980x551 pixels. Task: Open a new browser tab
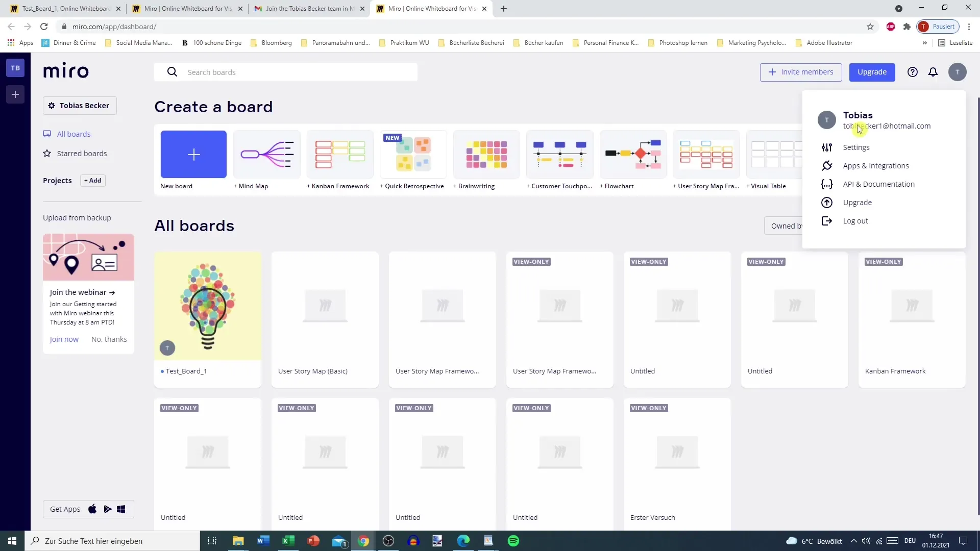(504, 9)
